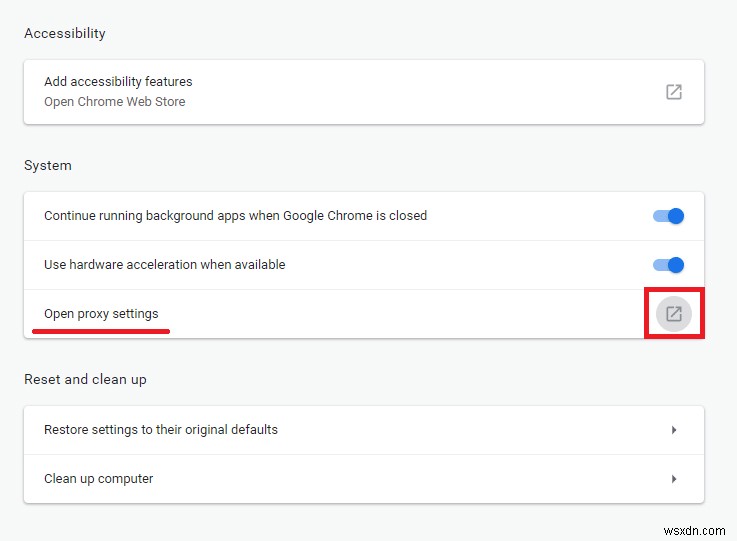The width and height of the screenshot is (737, 541).
Task: Click the external link icon for accessibility features
Action: click(674, 91)
